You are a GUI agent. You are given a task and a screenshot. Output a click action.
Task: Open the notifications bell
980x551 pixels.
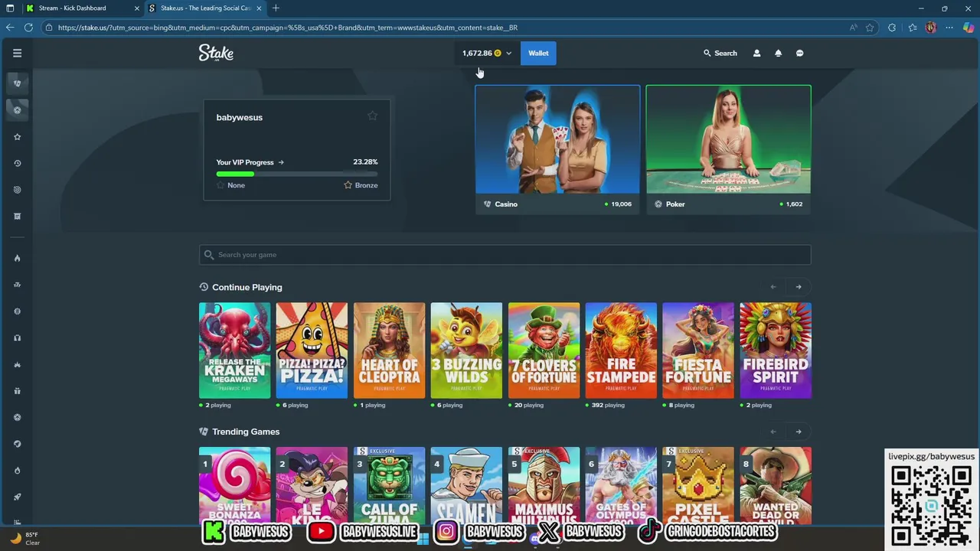click(778, 54)
